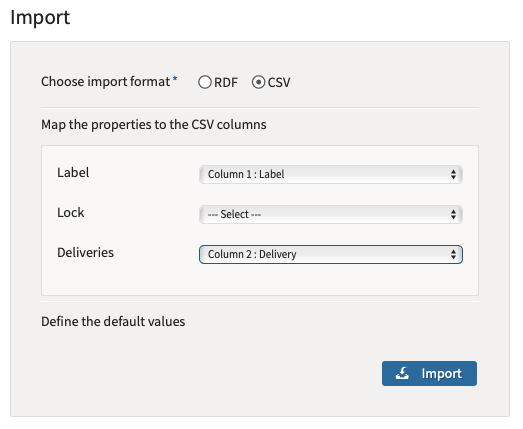Image resolution: width=523 pixels, height=429 pixels.
Task: Click the upload icon on the Import button
Action: pos(402,373)
